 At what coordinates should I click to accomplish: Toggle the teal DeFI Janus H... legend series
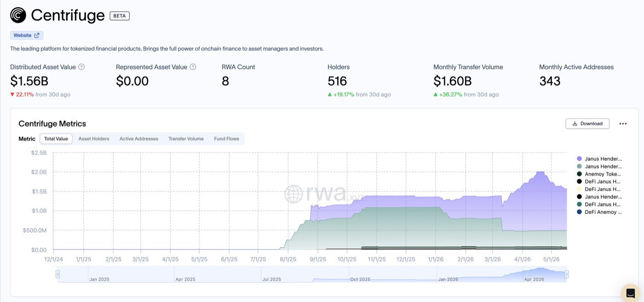coord(599,204)
